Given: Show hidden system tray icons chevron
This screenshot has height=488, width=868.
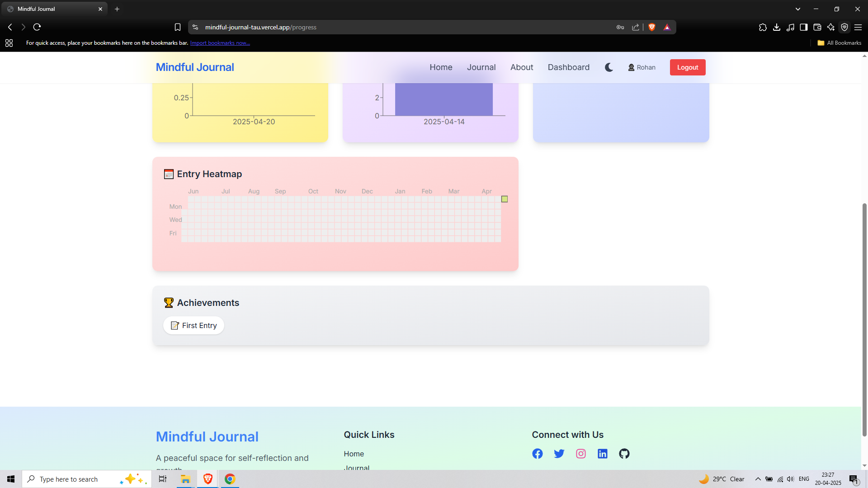Looking at the screenshot, I should pyautogui.click(x=758, y=479).
